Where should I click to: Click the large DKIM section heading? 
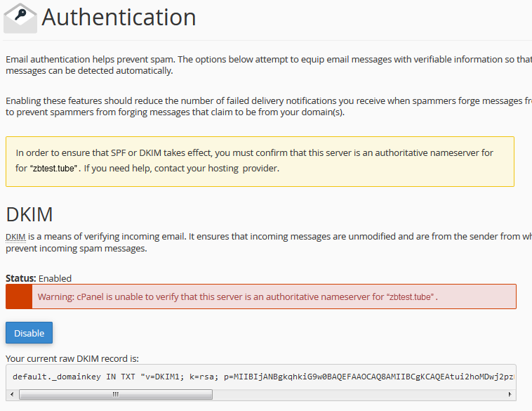click(x=29, y=214)
